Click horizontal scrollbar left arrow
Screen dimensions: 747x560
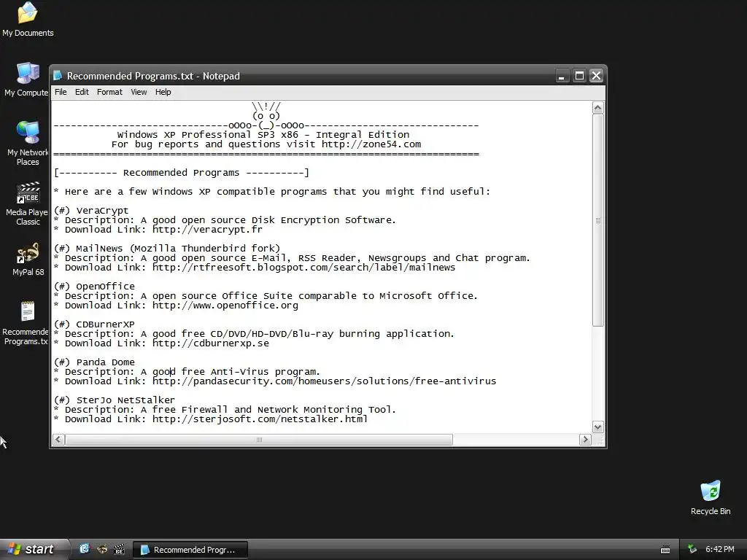[58, 440]
